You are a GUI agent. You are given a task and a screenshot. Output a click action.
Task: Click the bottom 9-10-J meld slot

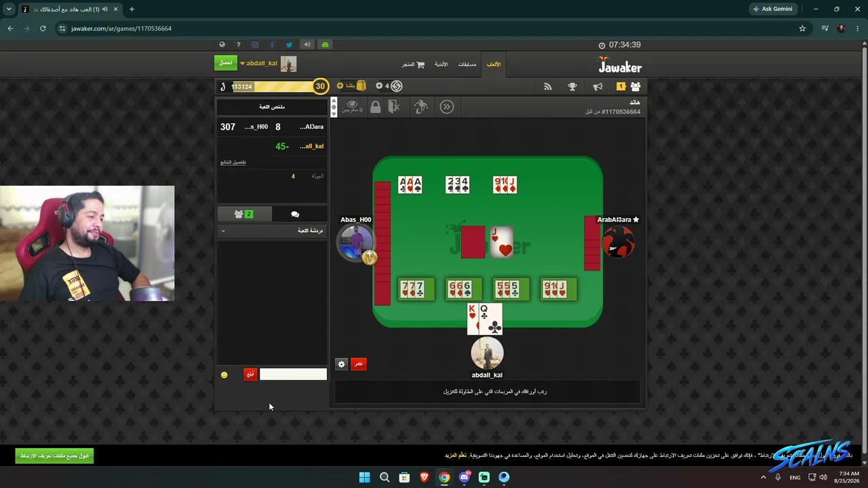pos(558,289)
